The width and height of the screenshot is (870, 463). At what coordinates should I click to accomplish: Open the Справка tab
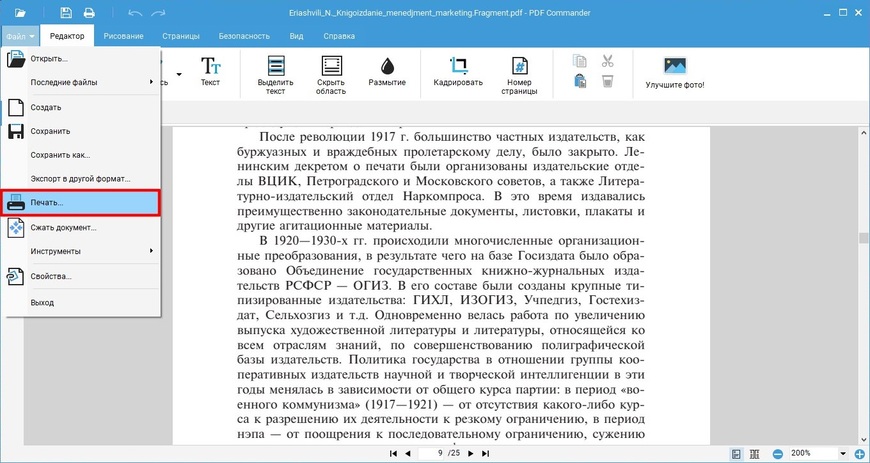(x=339, y=36)
